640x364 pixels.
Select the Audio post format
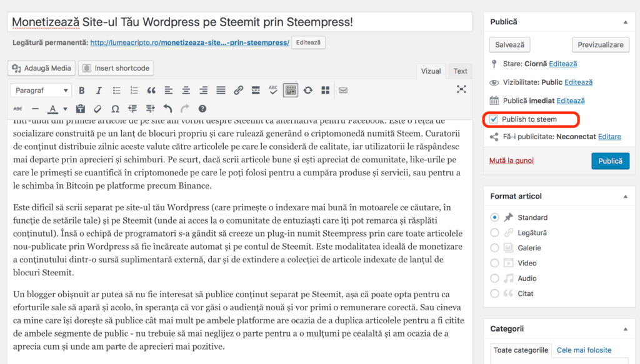point(494,278)
